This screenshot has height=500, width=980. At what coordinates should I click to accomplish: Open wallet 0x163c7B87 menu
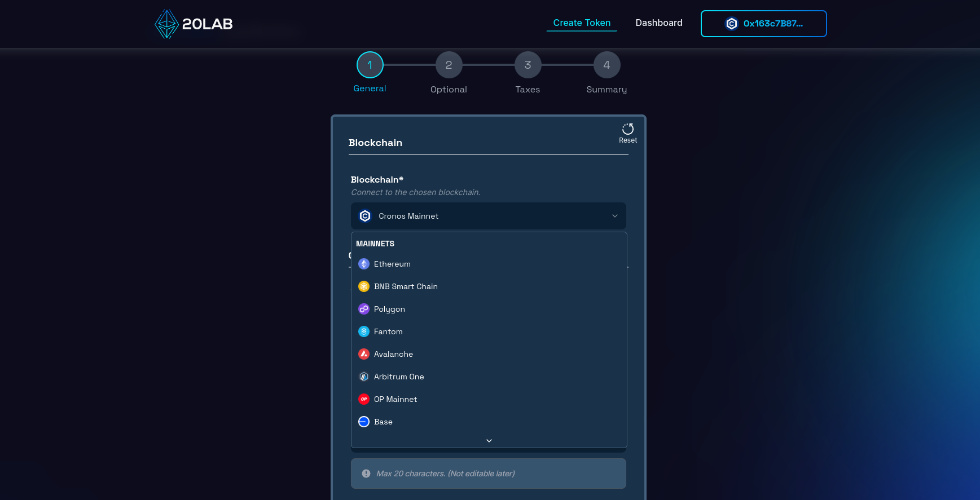pos(763,24)
